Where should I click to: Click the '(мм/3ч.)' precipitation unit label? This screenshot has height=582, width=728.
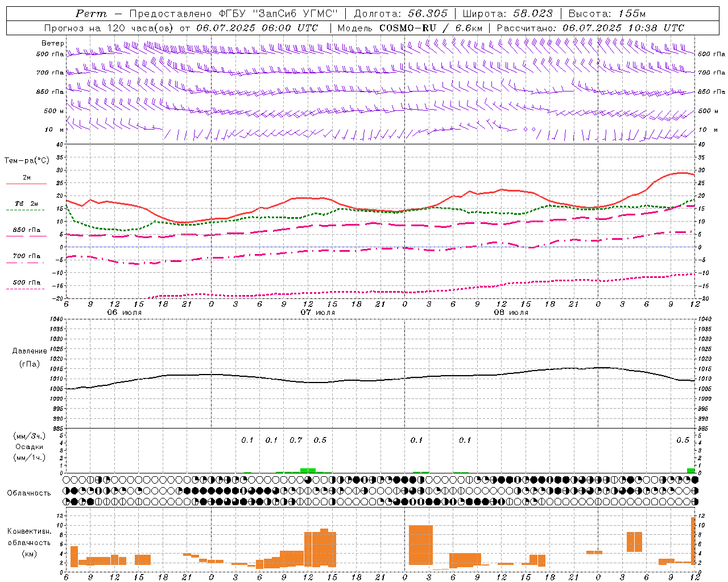pos(30,436)
